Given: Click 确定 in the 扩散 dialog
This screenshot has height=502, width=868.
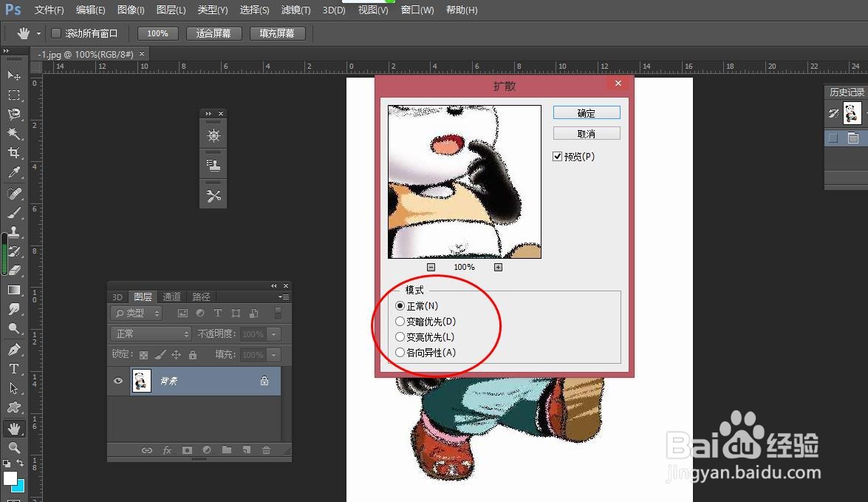Looking at the screenshot, I should [586, 112].
